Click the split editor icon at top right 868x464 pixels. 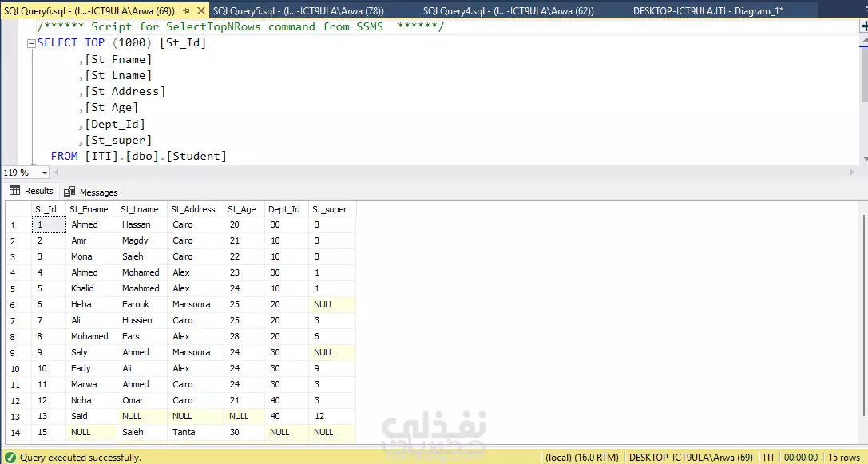pyautogui.click(x=864, y=26)
